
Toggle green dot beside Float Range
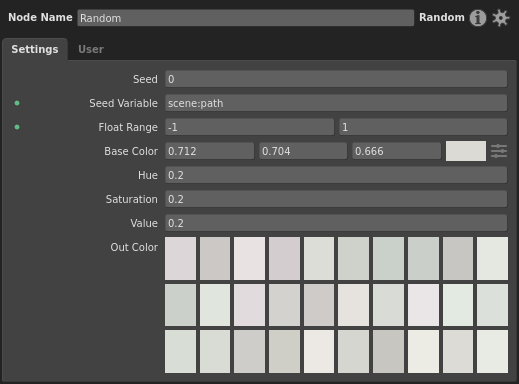coord(17,127)
